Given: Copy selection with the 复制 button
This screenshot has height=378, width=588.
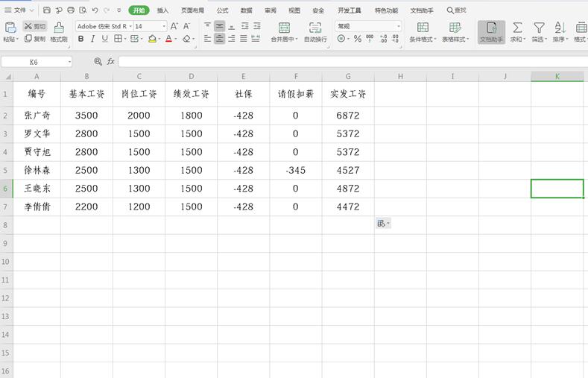Looking at the screenshot, I should pyautogui.click(x=35, y=39).
